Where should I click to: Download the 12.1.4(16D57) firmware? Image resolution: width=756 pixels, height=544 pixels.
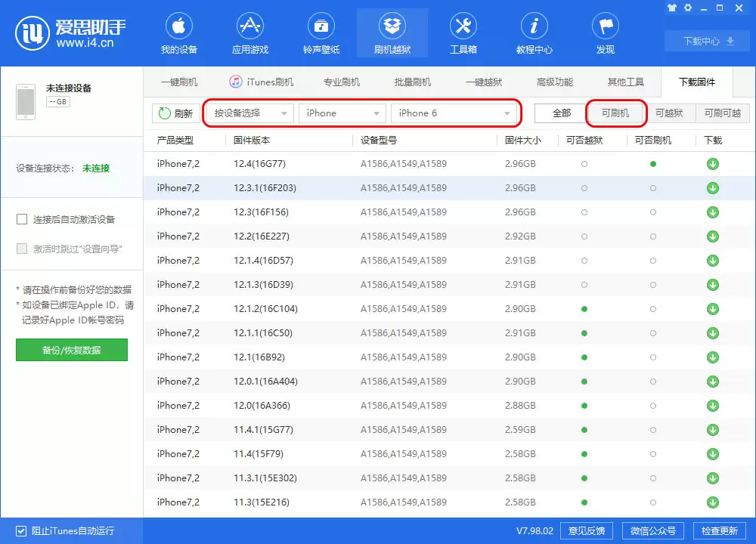[x=713, y=261]
